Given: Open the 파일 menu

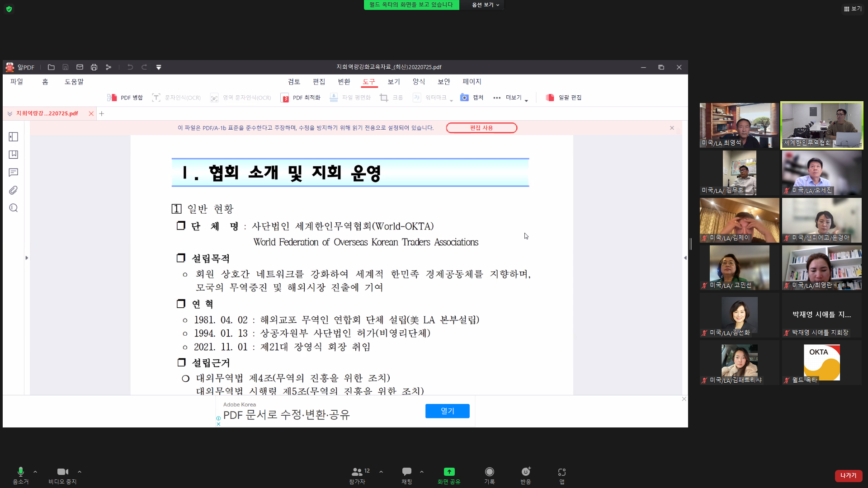Looking at the screenshot, I should click(17, 81).
